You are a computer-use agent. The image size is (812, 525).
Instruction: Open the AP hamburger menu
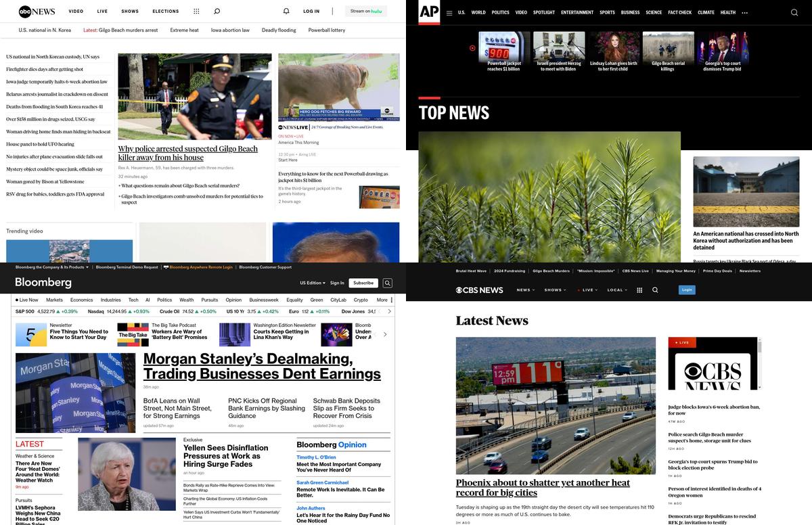click(x=449, y=12)
